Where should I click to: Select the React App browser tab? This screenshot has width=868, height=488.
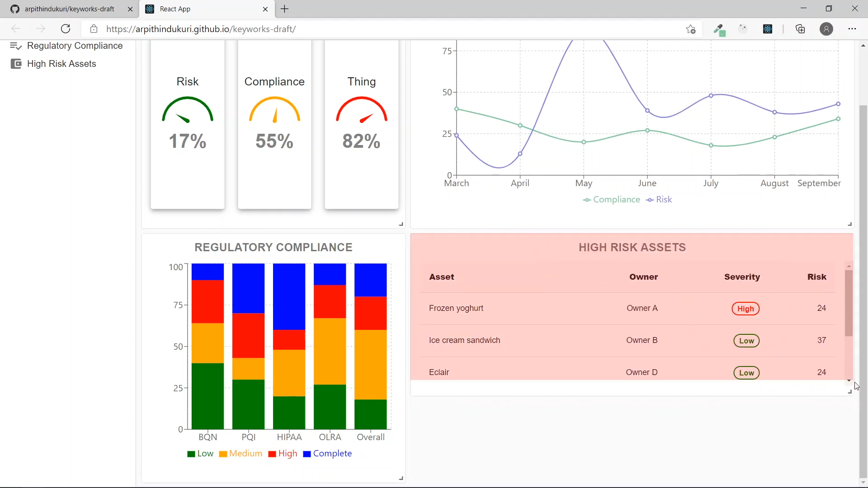tap(208, 9)
